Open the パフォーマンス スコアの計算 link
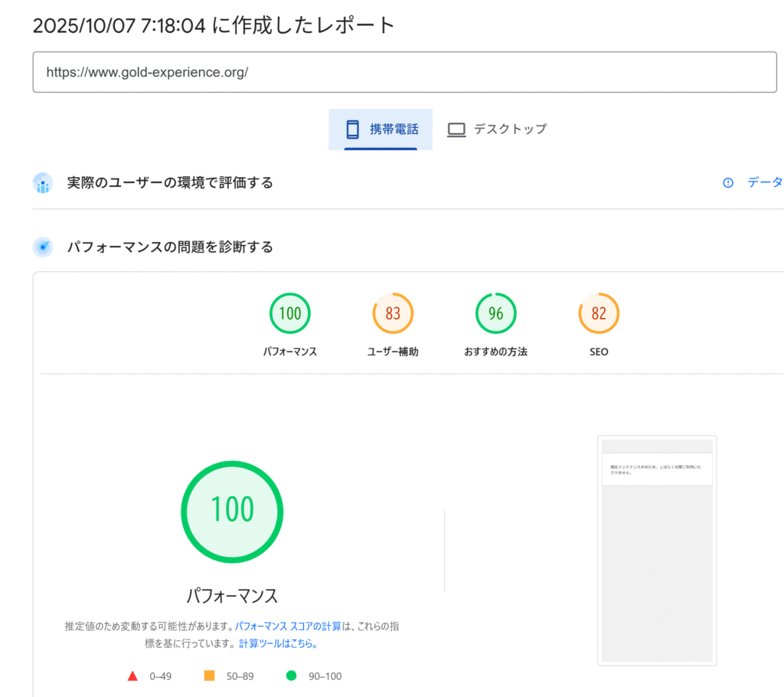Screen dimensions: 784x697 point(288,626)
